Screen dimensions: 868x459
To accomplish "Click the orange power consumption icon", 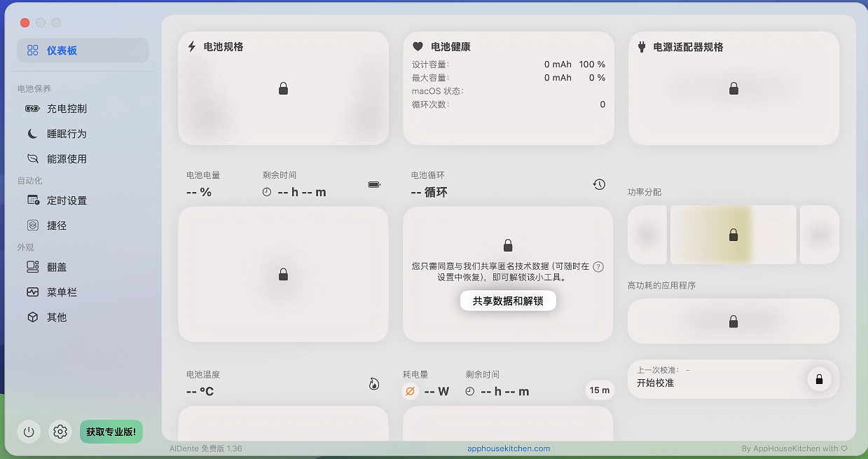I will [411, 391].
